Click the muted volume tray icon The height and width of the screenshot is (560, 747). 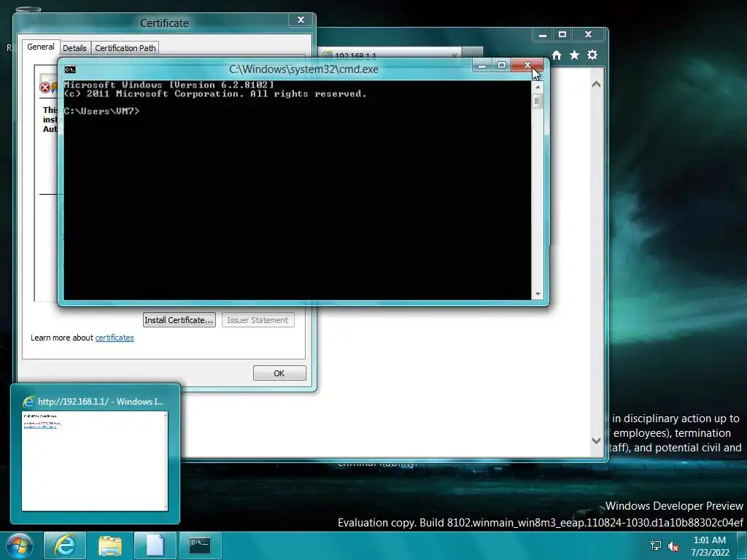click(x=673, y=546)
